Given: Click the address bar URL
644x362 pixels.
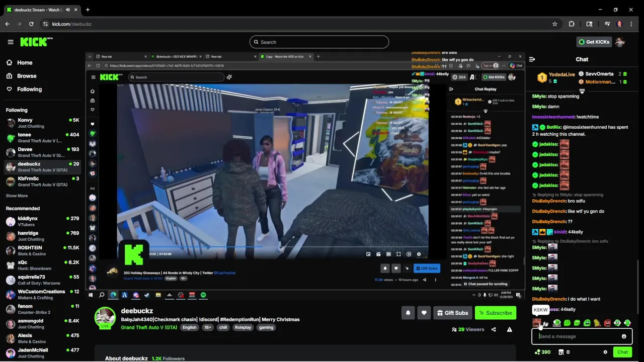Looking at the screenshot, I should pos(71,24).
